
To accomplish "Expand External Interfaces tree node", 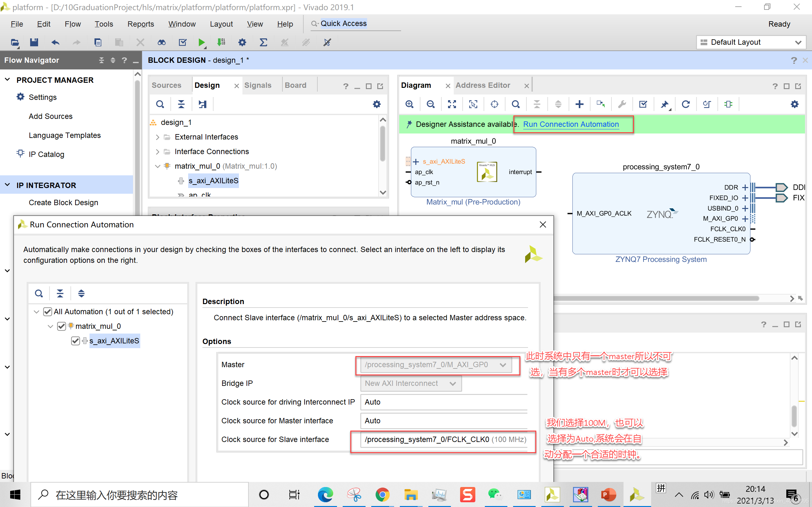I will pos(157,137).
